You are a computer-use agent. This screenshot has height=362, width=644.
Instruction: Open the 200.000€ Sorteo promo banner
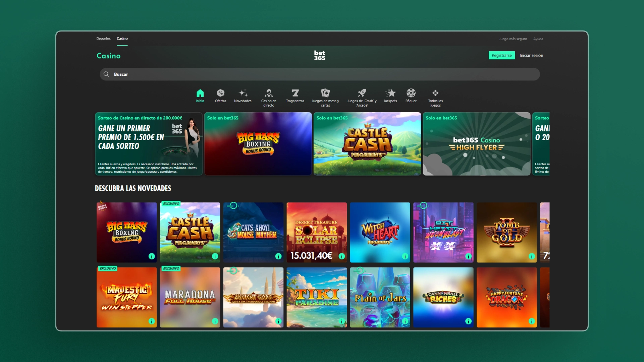coord(149,144)
